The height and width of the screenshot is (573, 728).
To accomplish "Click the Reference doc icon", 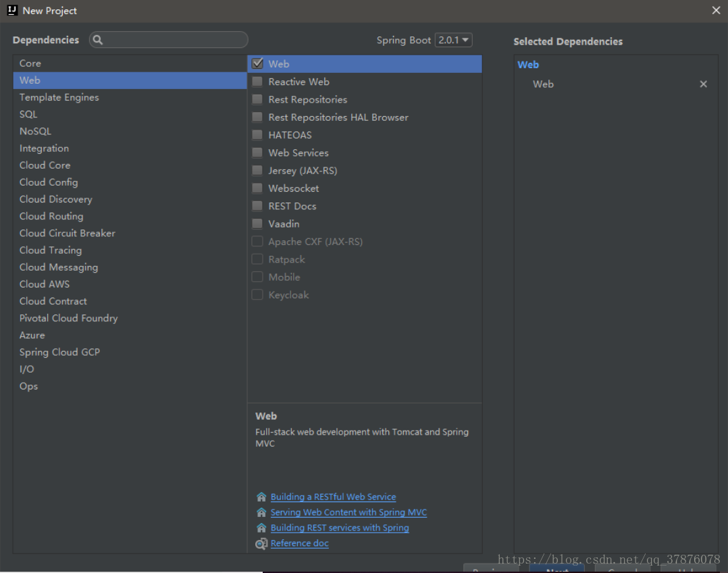I will coord(261,543).
